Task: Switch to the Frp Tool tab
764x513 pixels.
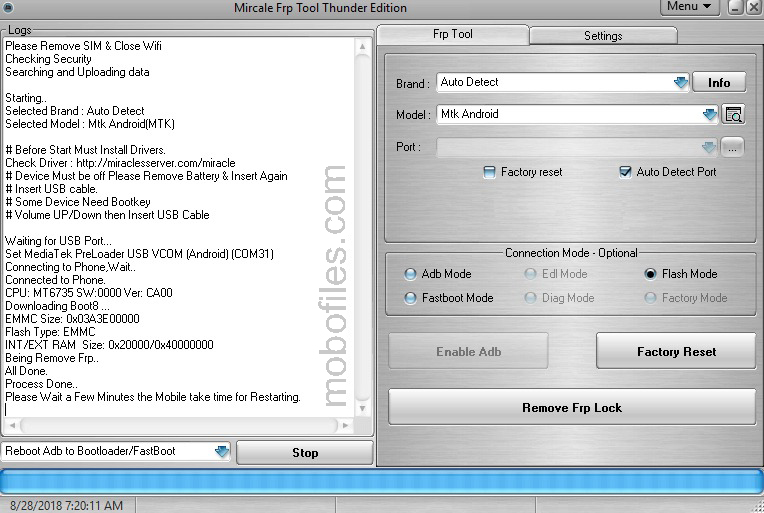Action: (453, 34)
